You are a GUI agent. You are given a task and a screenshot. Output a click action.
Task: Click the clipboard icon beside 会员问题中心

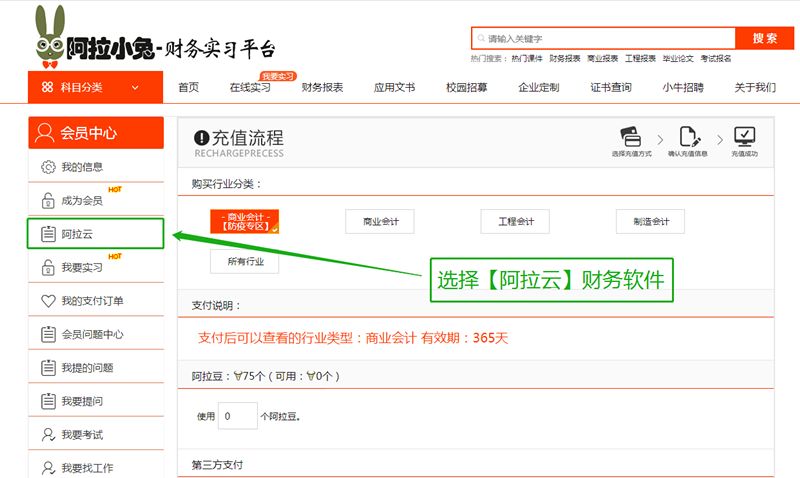pyautogui.click(x=48, y=334)
